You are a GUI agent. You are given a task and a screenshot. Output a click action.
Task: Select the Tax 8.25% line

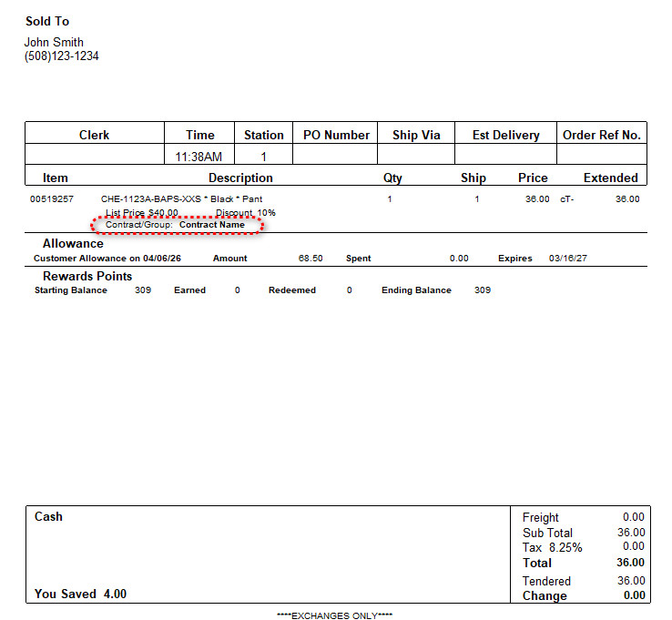coord(553,547)
